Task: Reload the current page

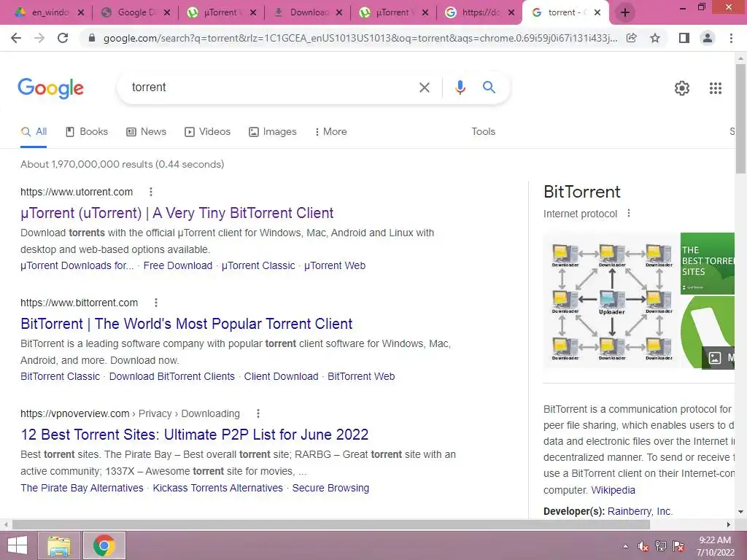Action: 63,38
